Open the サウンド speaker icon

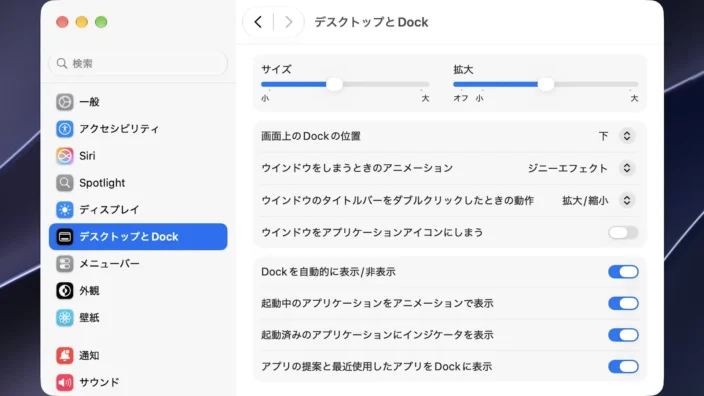[x=65, y=382]
